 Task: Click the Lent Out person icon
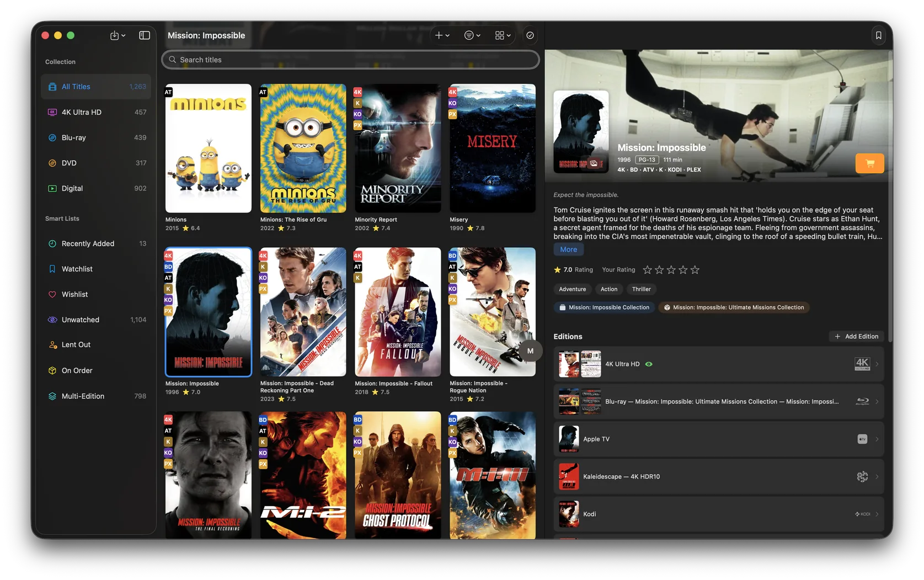[52, 345]
